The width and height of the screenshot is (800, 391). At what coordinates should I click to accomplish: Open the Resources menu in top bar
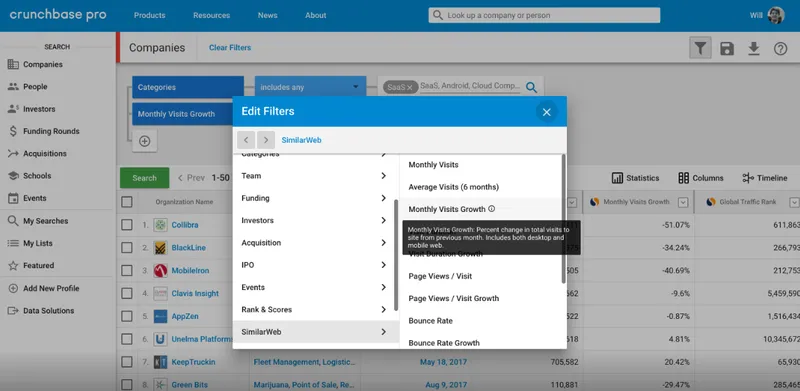(x=211, y=15)
